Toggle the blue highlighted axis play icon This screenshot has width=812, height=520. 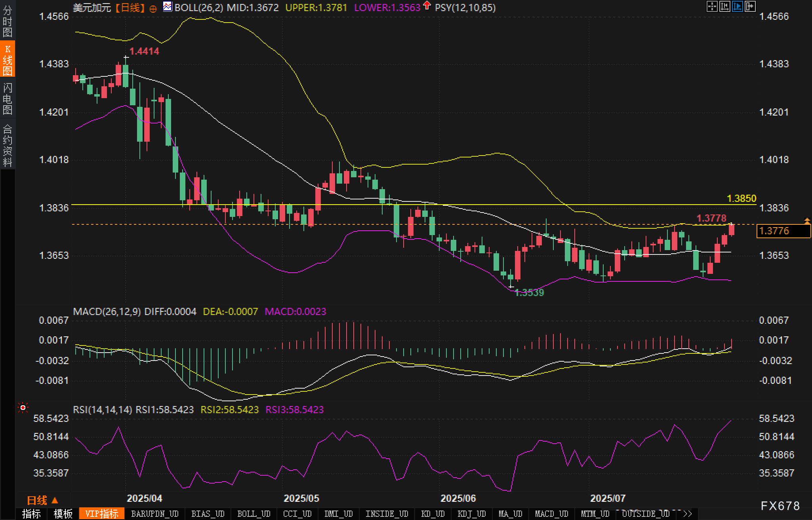(x=737, y=6)
